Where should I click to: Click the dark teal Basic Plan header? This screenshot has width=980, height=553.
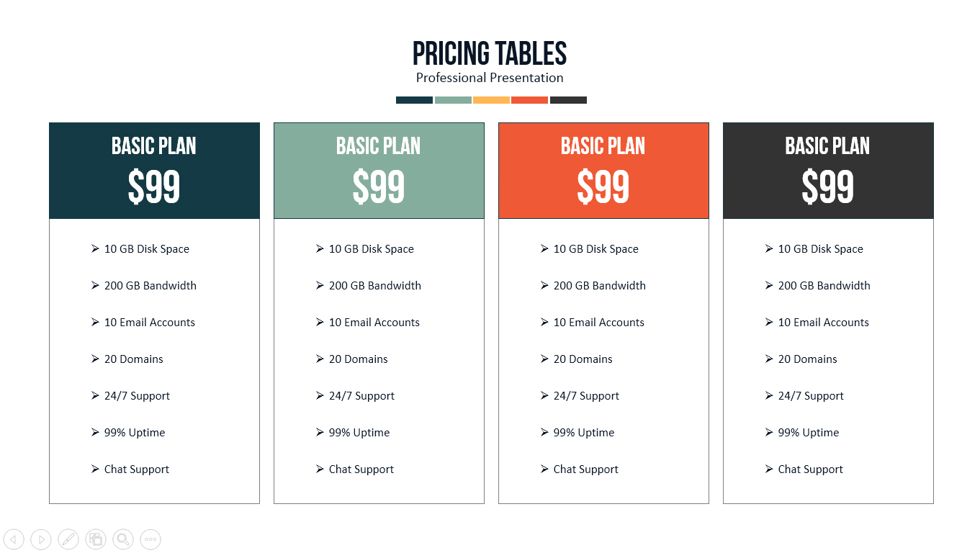click(x=154, y=146)
